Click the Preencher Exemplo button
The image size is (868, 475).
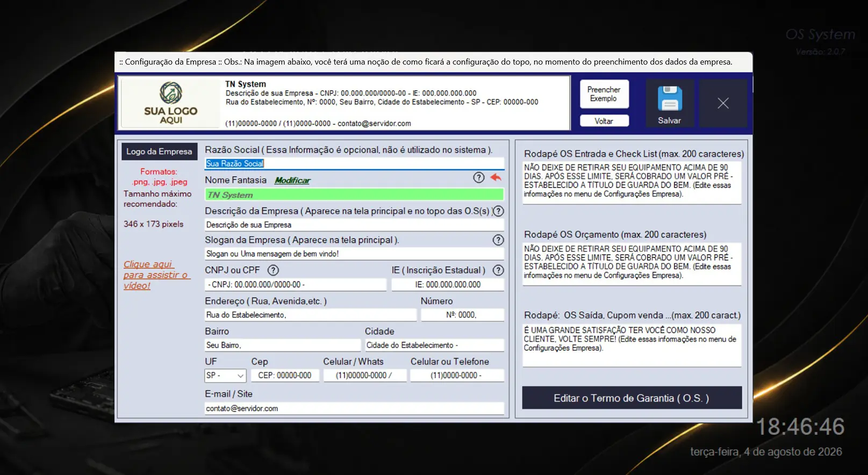tap(604, 94)
